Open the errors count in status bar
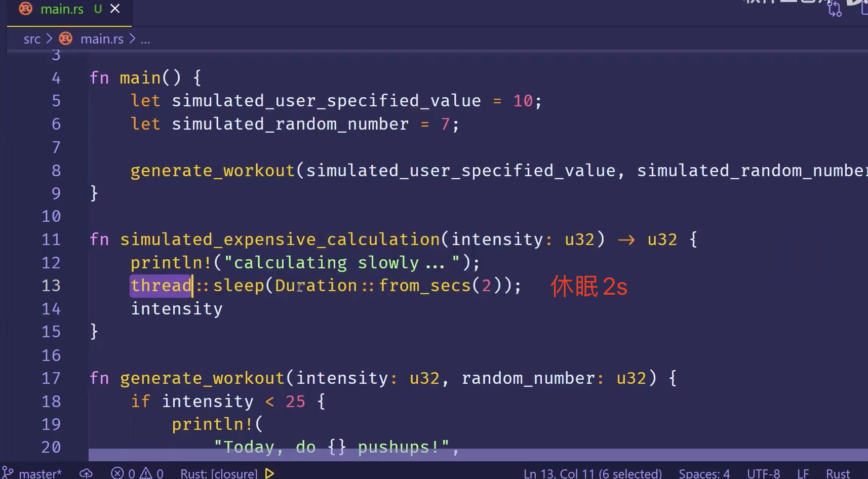Screen dimensions: 868x479 coord(123,473)
